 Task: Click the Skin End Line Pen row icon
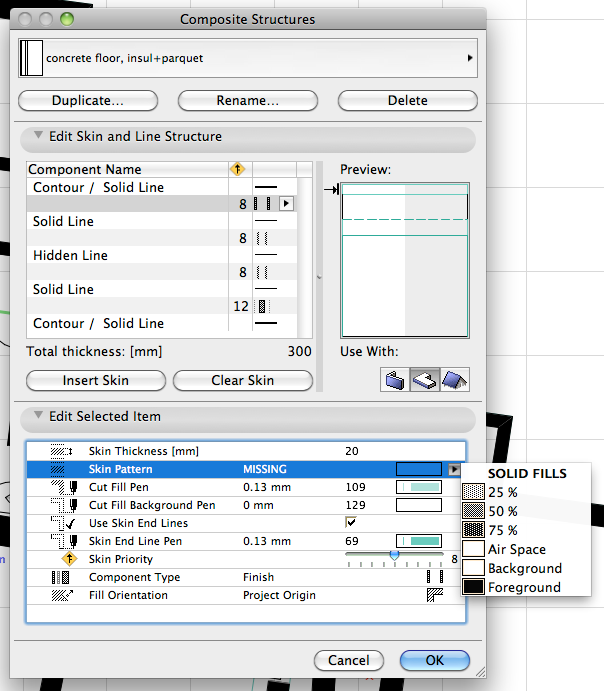(x=64, y=541)
